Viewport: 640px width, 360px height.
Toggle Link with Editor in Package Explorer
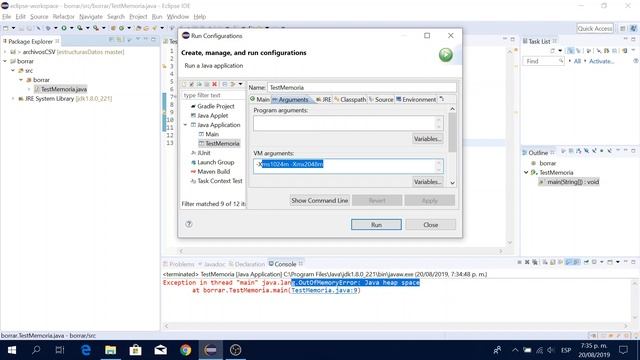[120, 40]
